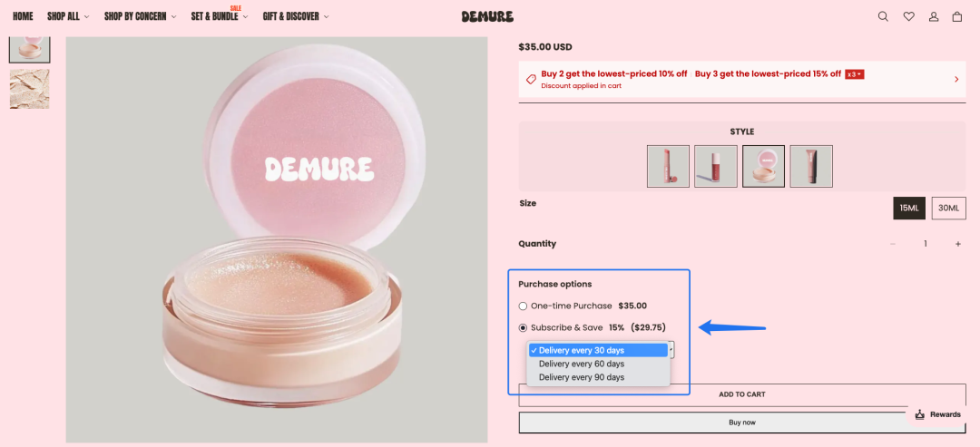This screenshot has width=980, height=447.
Task: Increase quantity with the plus icon
Action: pos(957,244)
